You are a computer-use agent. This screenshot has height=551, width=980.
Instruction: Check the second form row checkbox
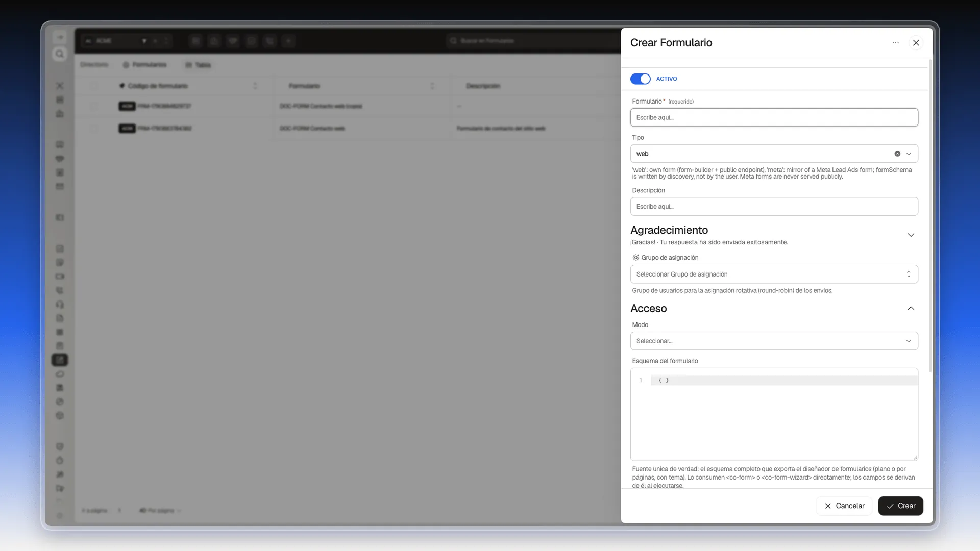94,128
